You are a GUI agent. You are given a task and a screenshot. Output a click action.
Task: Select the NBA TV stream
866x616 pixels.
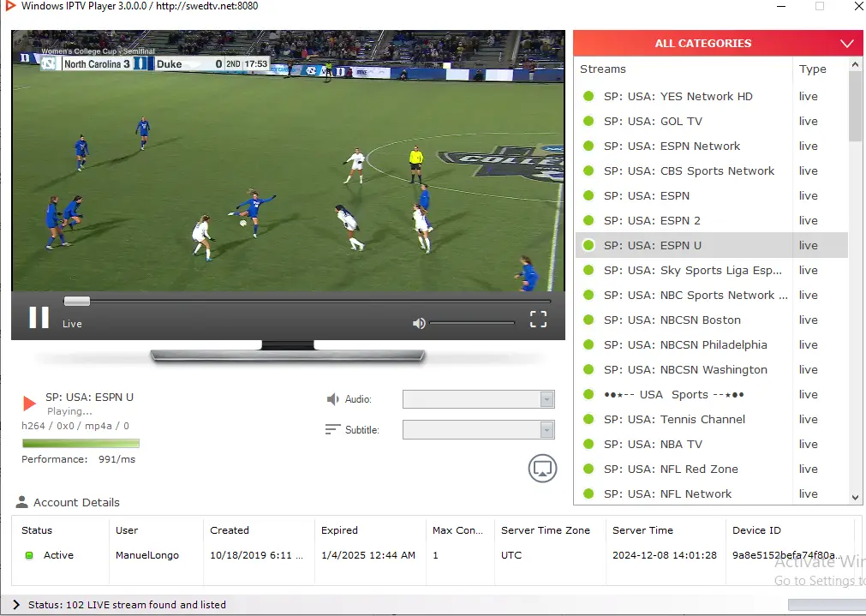711,444
